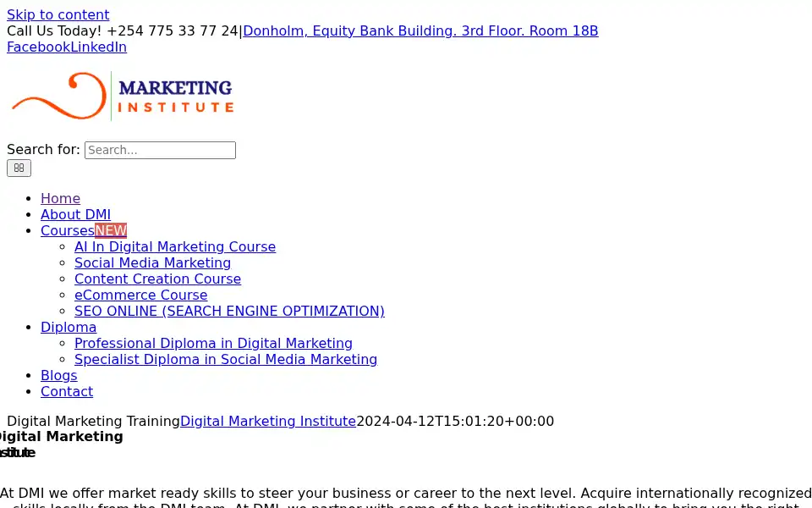Select AI In Digital Marketing Course
This screenshot has width=812, height=508.
(x=175, y=246)
